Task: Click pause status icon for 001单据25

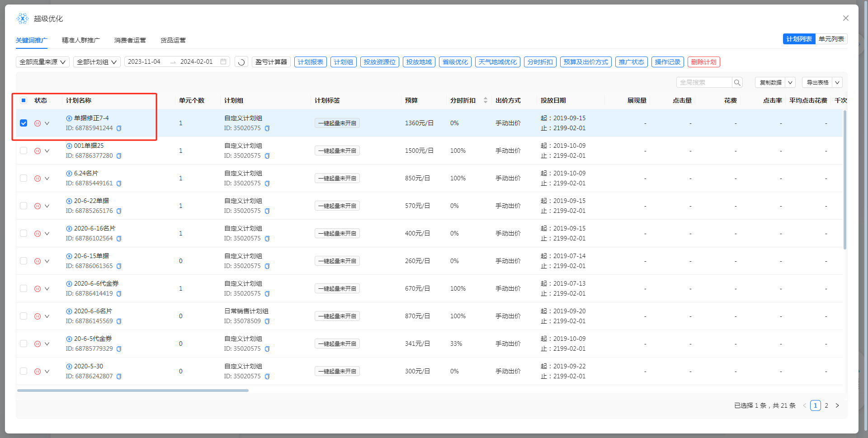Action: 38,151
